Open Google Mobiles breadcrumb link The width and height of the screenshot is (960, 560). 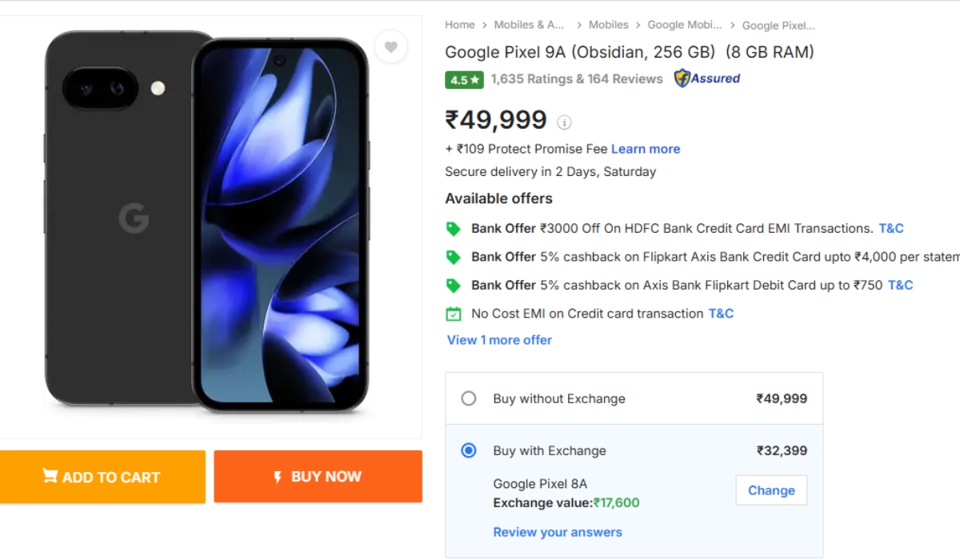point(684,25)
